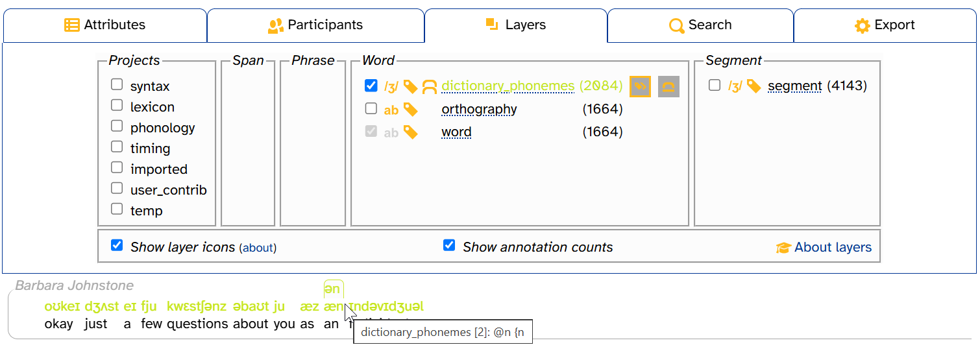
Task: Open the About layers link
Action: 833,247
